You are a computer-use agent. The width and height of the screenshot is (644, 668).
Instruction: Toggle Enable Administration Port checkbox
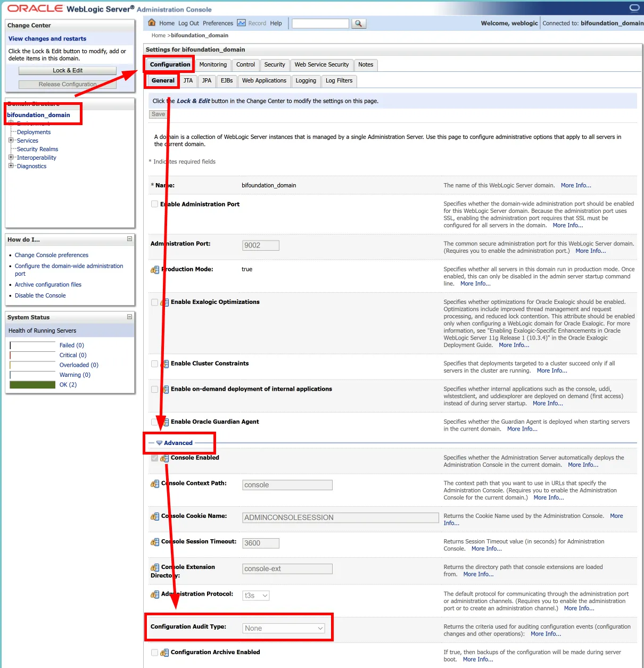point(154,204)
